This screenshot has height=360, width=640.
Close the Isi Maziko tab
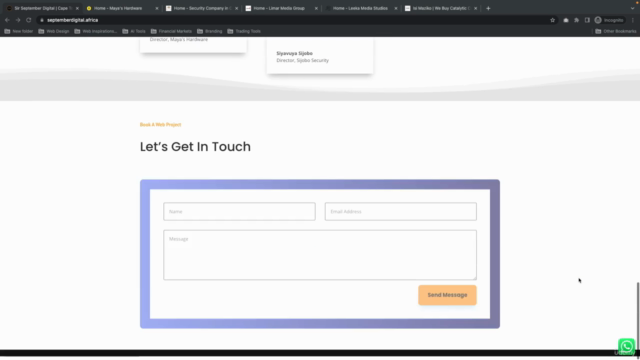coord(476,8)
